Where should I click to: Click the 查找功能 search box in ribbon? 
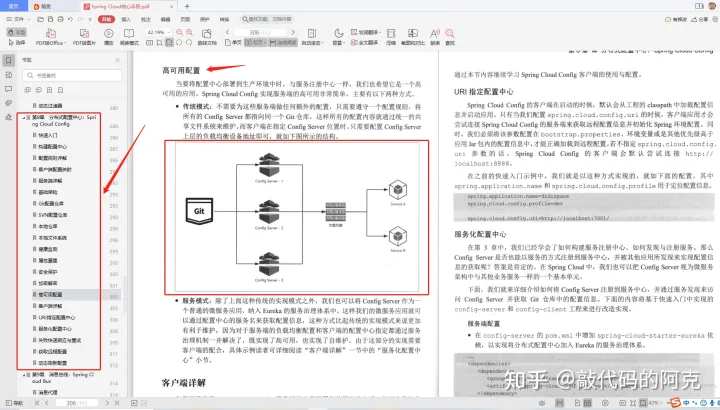(267, 19)
